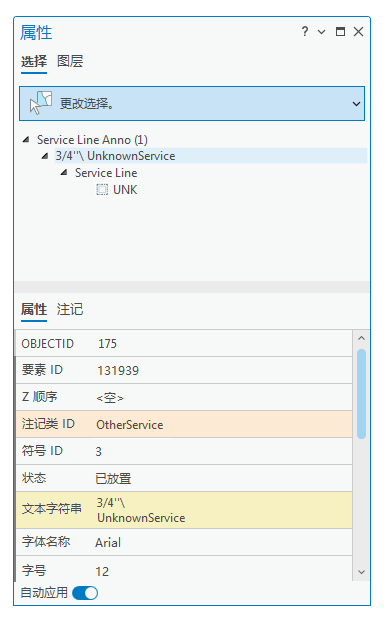
Task: Click the scrollbar down arrow
Action: coord(361,572)
